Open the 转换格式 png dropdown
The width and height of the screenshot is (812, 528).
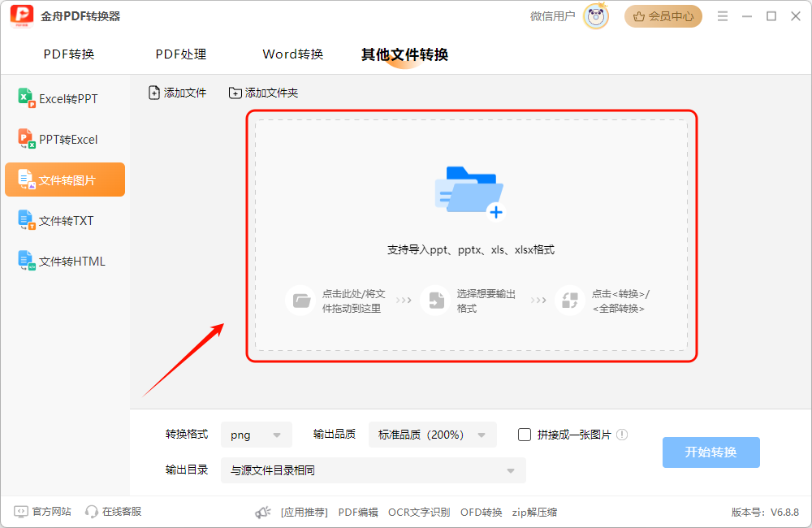(257, 435)
